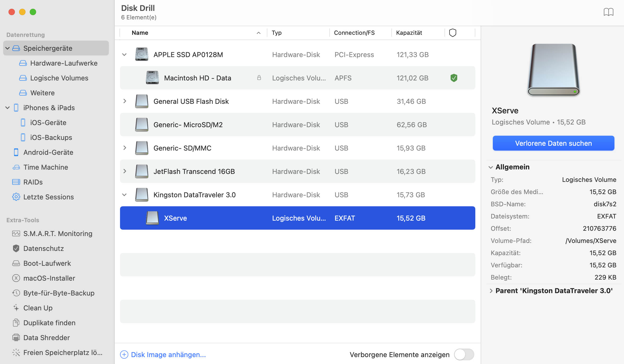Click the '6 Element(e)' subtitle

[x=139, y=17]
